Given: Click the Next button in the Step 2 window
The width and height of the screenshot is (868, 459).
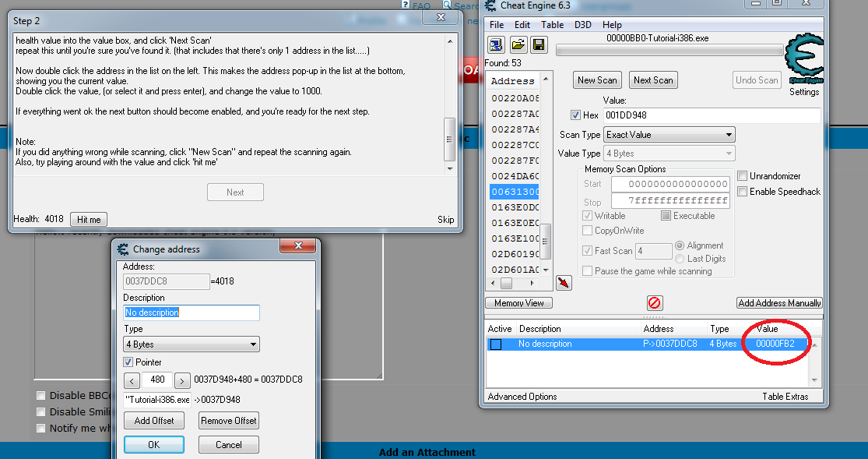Looking at the screenshot, I should coord(235,192).
